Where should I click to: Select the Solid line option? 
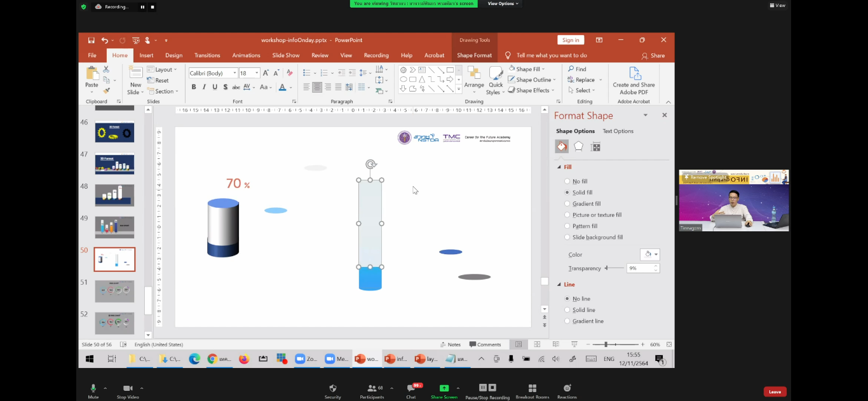(580, 310)
